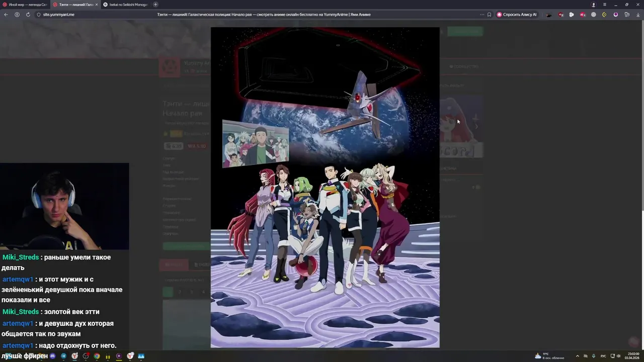Screen dimensions: 644x362
Task: Switch to the 'Isekai no Seikishi Monogatari' tab
Action: pyautogui.click(x=126, y=5)
